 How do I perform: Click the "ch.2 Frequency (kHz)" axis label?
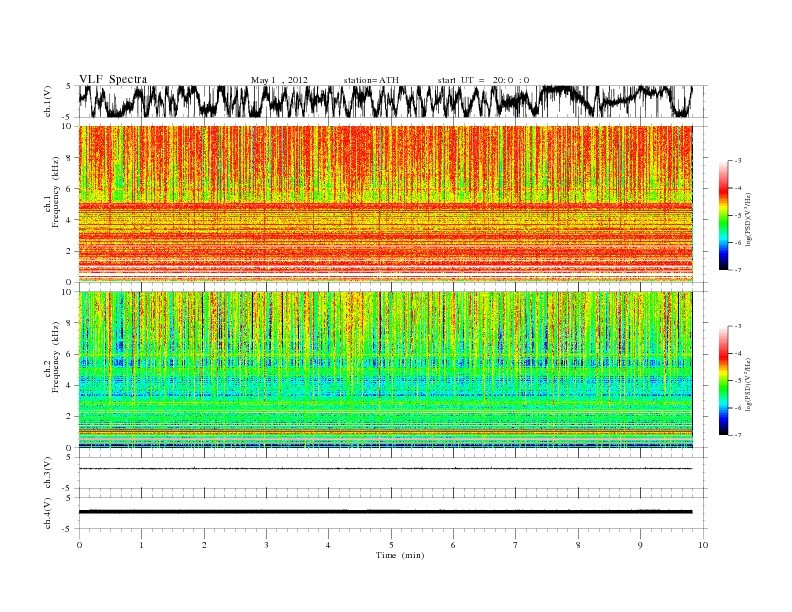[52, 357]
